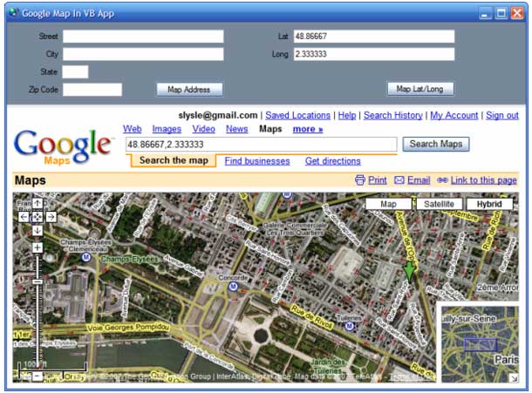Click the Voie Georges Pompidou label
The width and height of the screenshot is (532, 393).
point(128,328)
